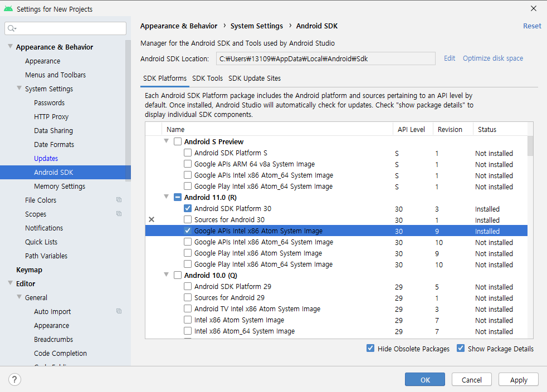Click Edit next to SDK location

pos(450,58)
